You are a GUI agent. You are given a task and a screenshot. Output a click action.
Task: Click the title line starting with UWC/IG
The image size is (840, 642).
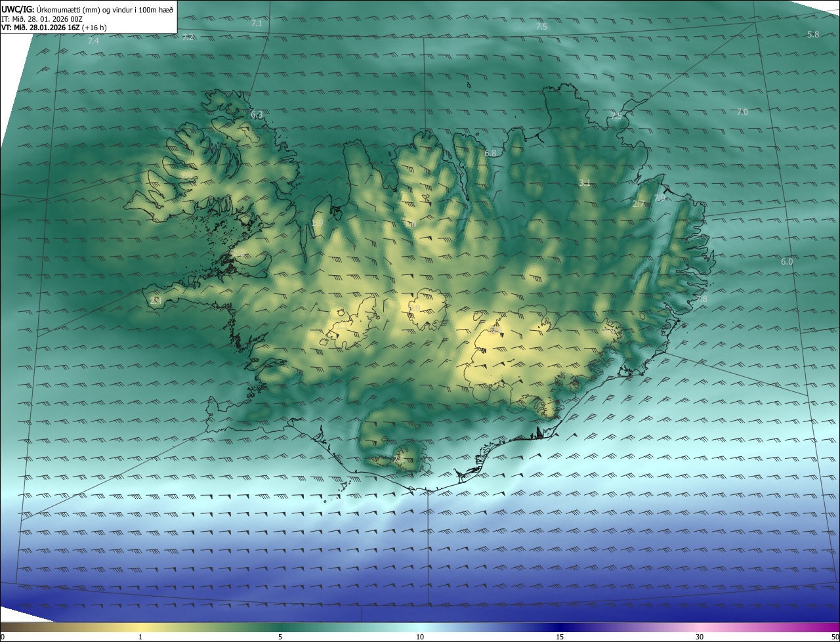(87, 9)
